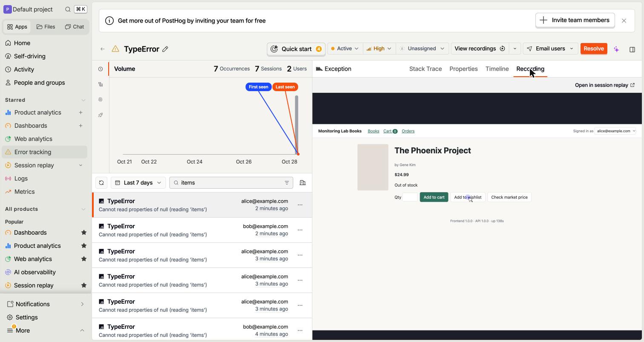Image resolution: width=644 pixels, height=342 pixels.
Task: Unstar Session replay in the Popular list
Action: pyautogui.click(x=84, y=285)
